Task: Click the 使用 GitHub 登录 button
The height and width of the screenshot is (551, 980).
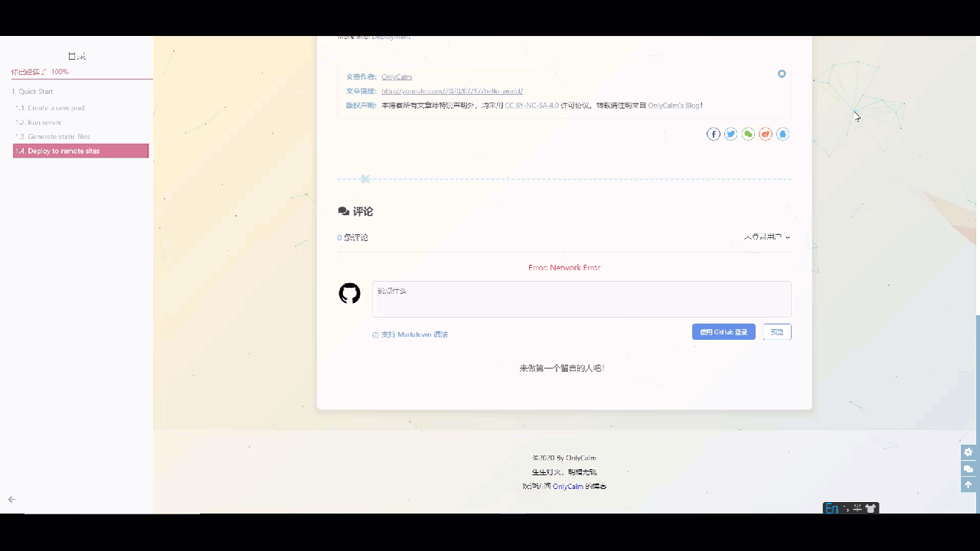Action: tap(724, 332)
